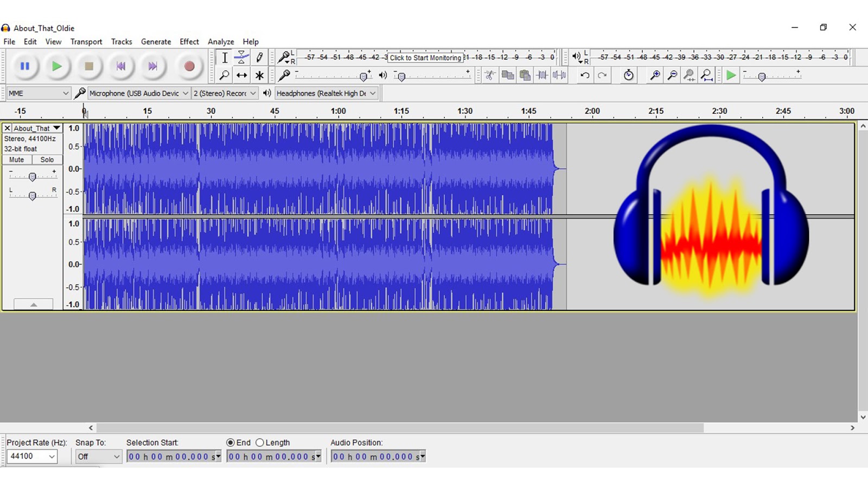Screen dimensions: 868x488
Task: Click the Paste icon in edit toolbar
Action: point(525,75)
